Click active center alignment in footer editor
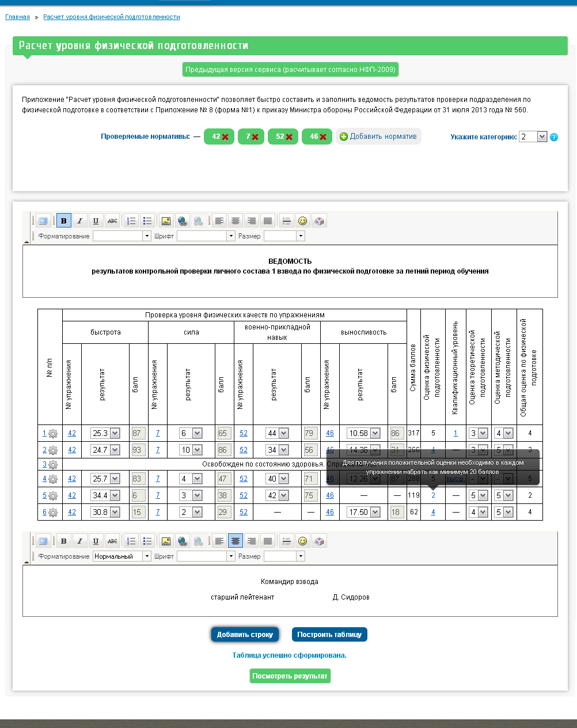 236,541
